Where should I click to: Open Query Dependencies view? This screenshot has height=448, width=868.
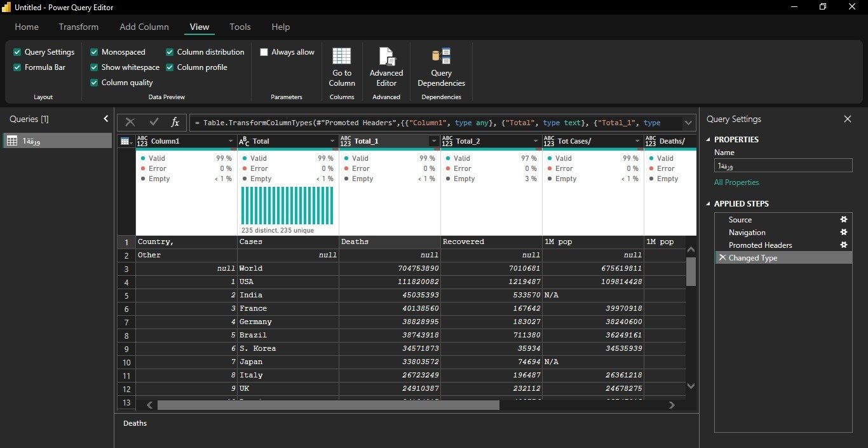[441, 67]
